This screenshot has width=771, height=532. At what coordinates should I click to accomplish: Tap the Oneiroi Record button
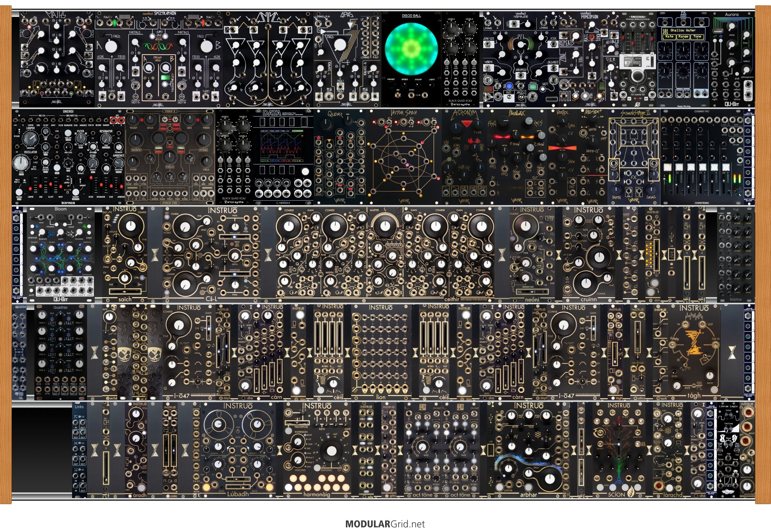(19, 192)
